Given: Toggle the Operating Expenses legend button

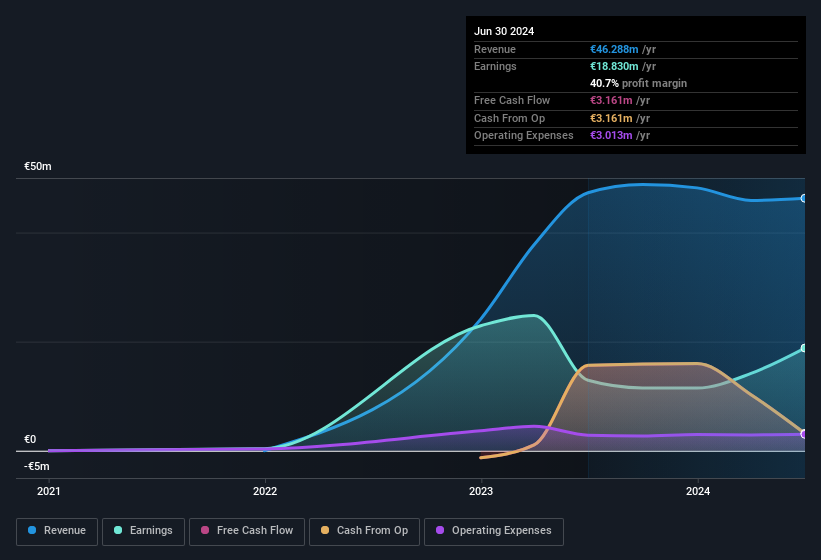Looking at the screenshot, I should [x=494, y=531].
